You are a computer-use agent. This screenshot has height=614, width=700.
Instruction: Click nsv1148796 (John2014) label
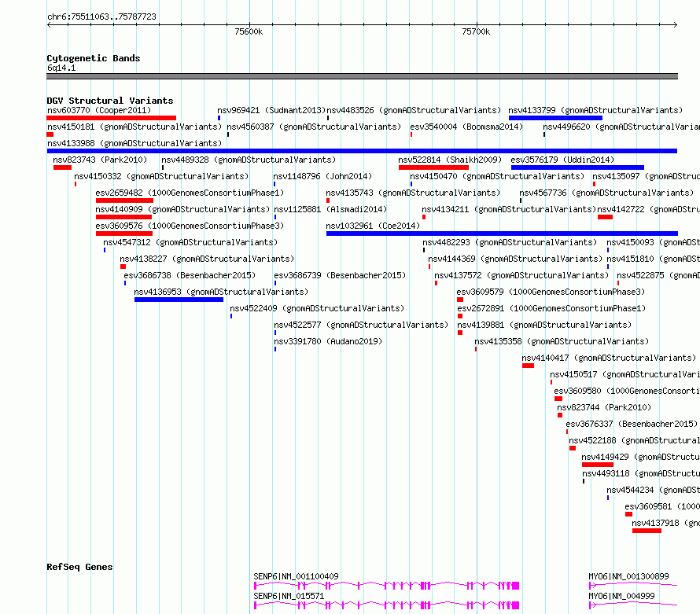(322, 176)
